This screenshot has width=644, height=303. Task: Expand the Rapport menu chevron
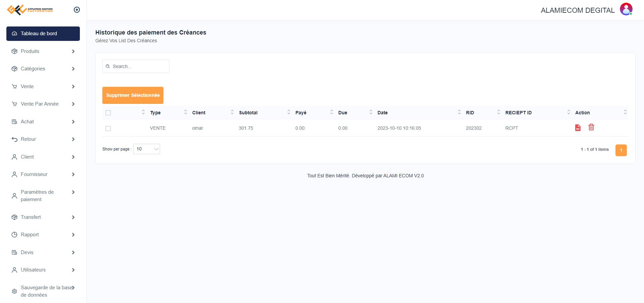[73, 235]
